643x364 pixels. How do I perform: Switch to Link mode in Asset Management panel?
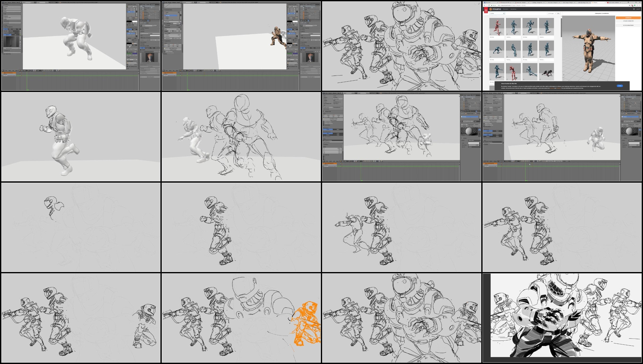point(15,35)
